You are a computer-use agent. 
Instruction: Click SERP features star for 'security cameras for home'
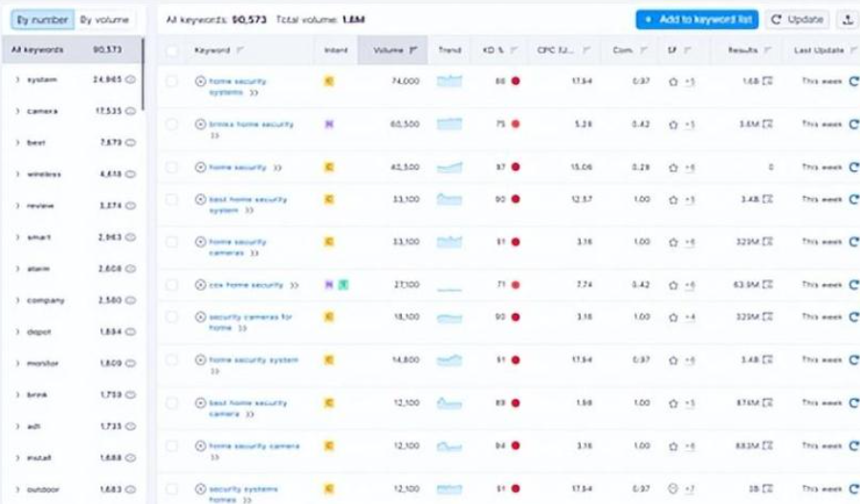pyautogui.click(x=673, y=318)
